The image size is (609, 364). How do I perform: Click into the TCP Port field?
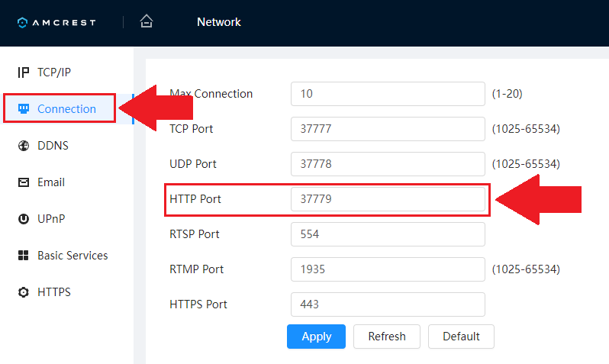pyautogui.click(x=388, y=129)
